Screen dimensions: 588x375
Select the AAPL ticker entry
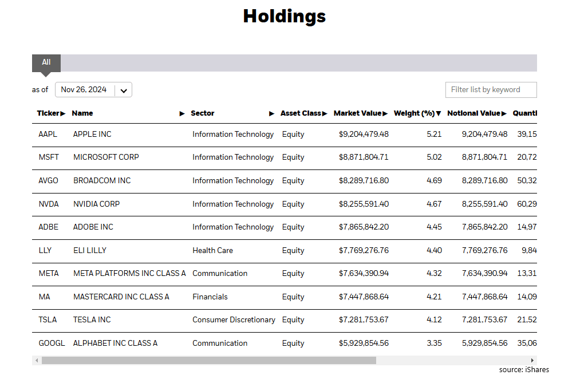[49, 134]
